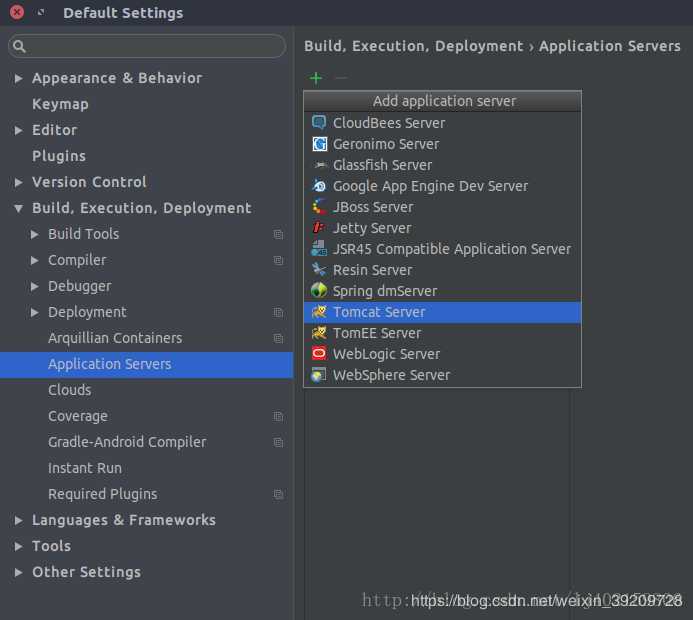Select Resin Server entry
Viewport: 693px width, 620px height.
tap(442, 270)
